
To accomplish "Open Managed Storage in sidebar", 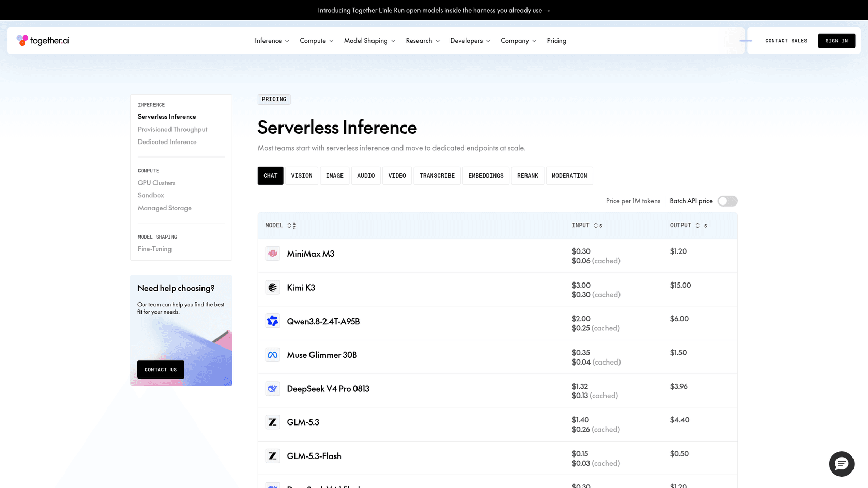I will click(x=165, y=208).
